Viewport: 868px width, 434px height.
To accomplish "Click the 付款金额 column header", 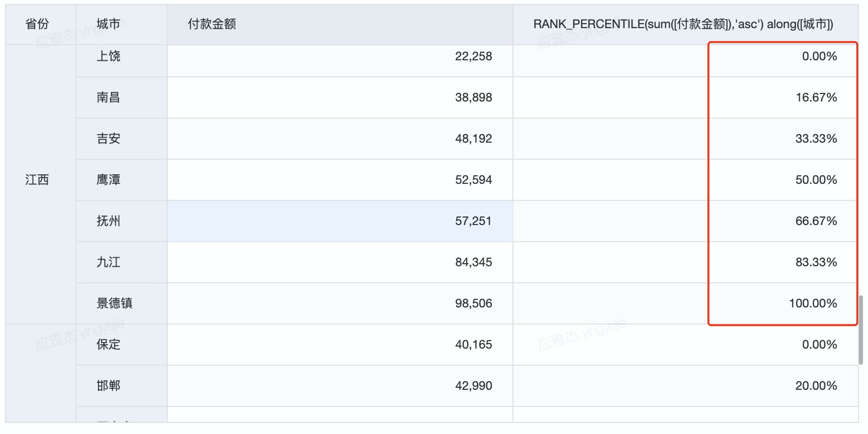I will 340,25.
